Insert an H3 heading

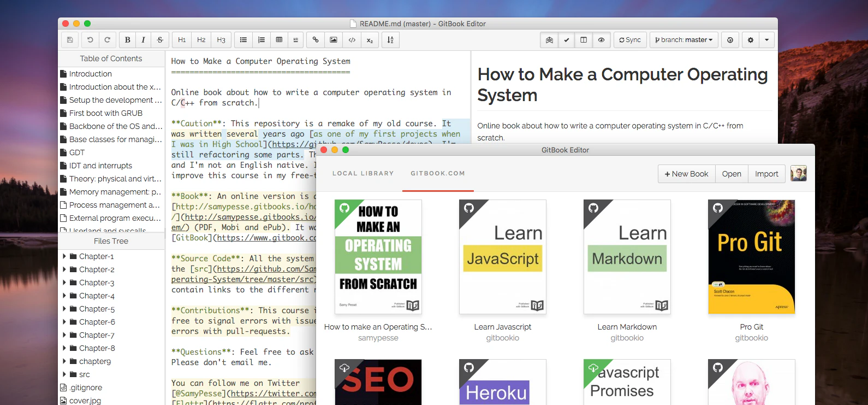(221, 40)
